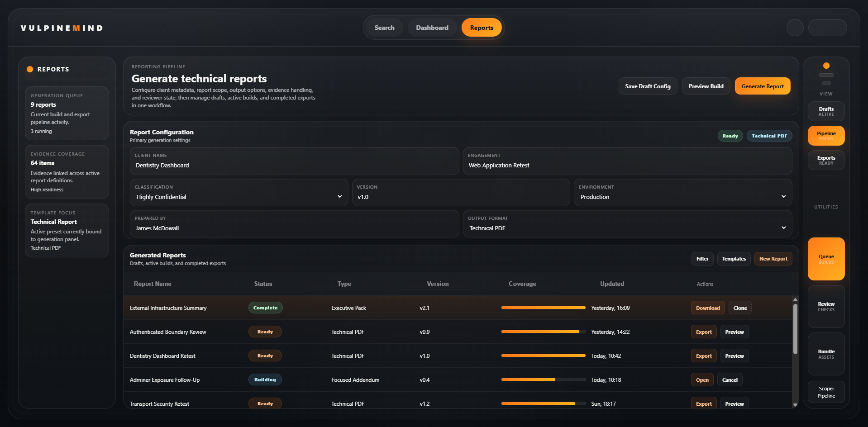
Task: Activate the Pipeline focus view icon
Action: [x=825, y=135]
